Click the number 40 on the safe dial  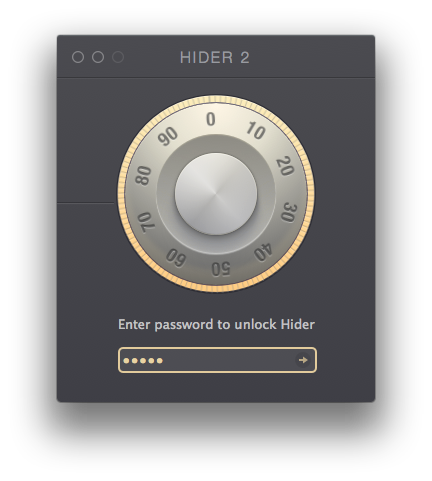tap(263, 252)
